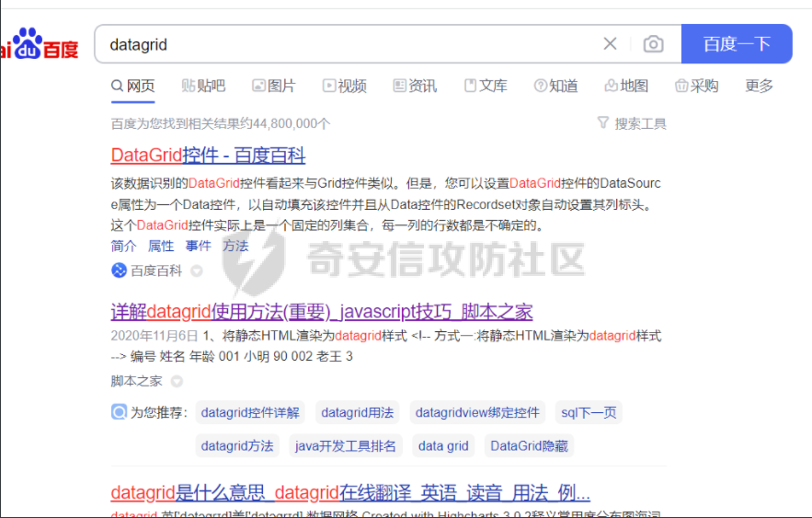Go to the 视频 tab
The height and width of the screenshot is (518, 812).
(x=344, y=86)
